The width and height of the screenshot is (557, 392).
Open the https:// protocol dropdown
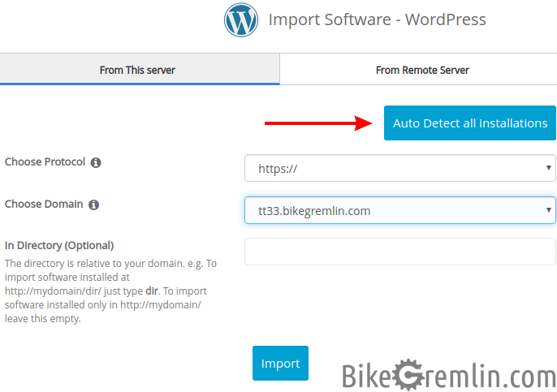(400, 168)
